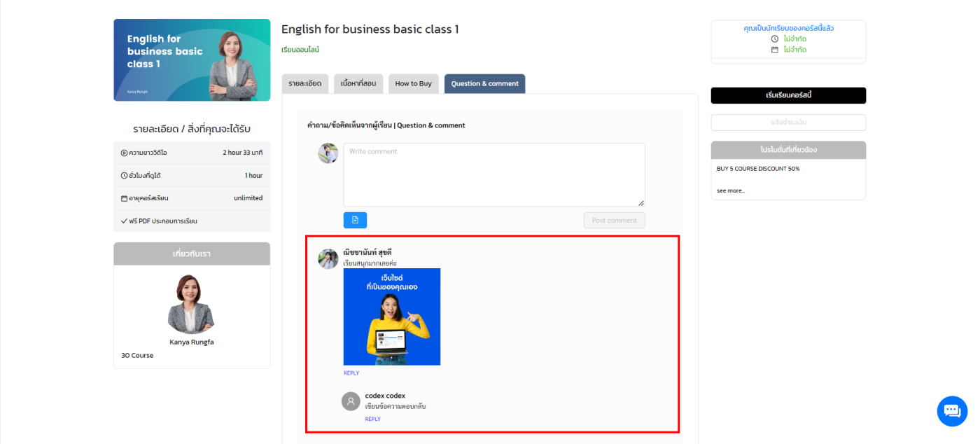Select the How to Buy tab
The width and height of the screenshot is (980, 444).
413,83
